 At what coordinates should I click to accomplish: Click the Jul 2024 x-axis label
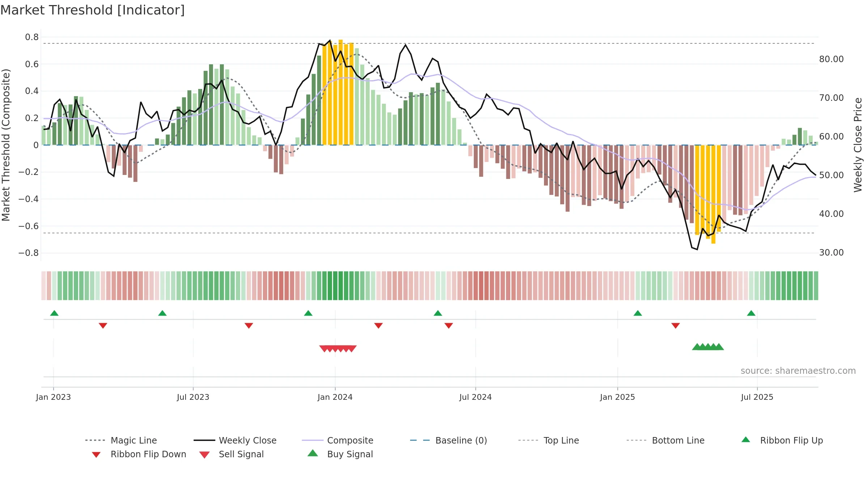[x=476, y=397]
